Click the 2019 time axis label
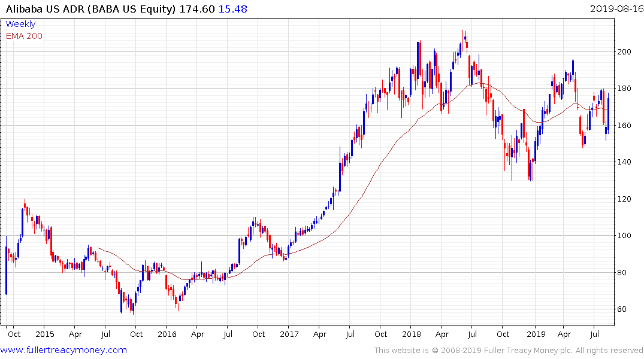The height and width of the screenshot is (359, 644). point(536,334)
